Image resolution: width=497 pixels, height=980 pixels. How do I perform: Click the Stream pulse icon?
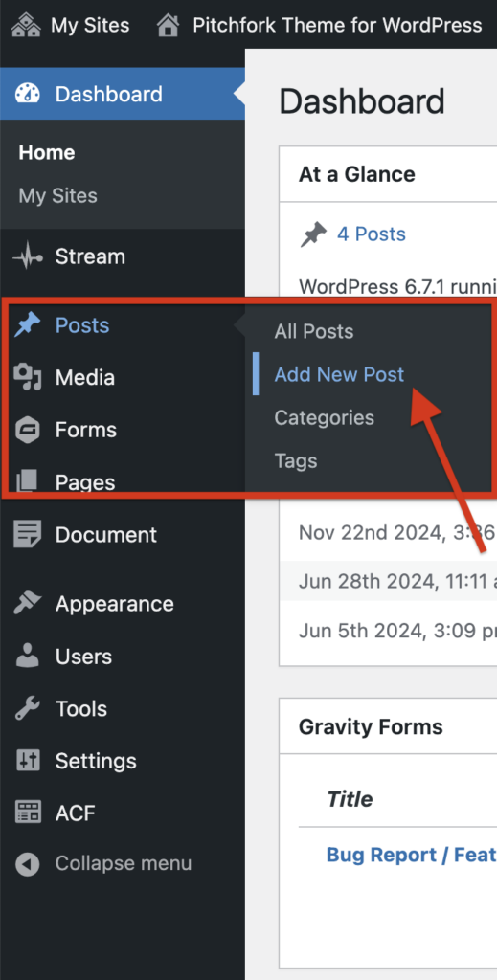pyautogui.click(x=28, y=256)
